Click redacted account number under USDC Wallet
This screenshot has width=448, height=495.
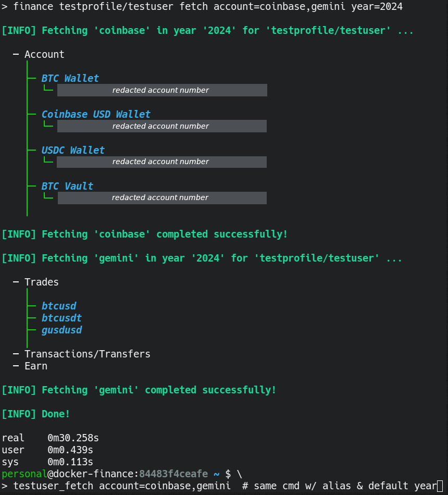click(x=161, y=162)
